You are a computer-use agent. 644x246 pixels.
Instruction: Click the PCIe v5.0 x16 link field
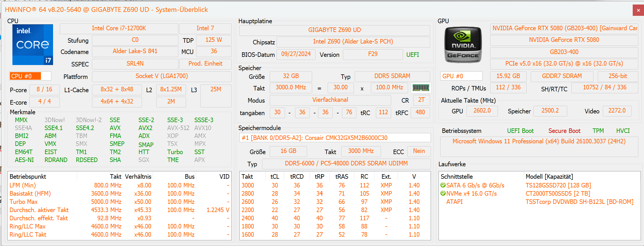tap(564, 64)
